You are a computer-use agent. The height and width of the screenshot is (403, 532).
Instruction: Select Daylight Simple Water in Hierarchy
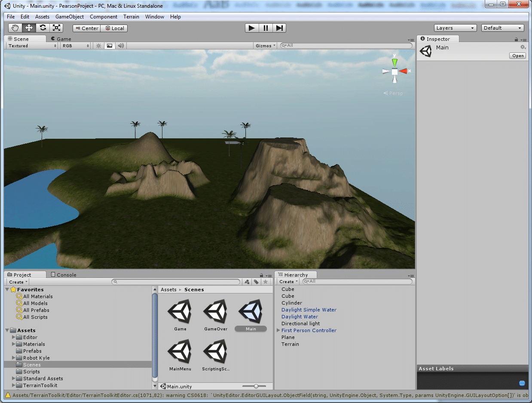coord(309,310)
